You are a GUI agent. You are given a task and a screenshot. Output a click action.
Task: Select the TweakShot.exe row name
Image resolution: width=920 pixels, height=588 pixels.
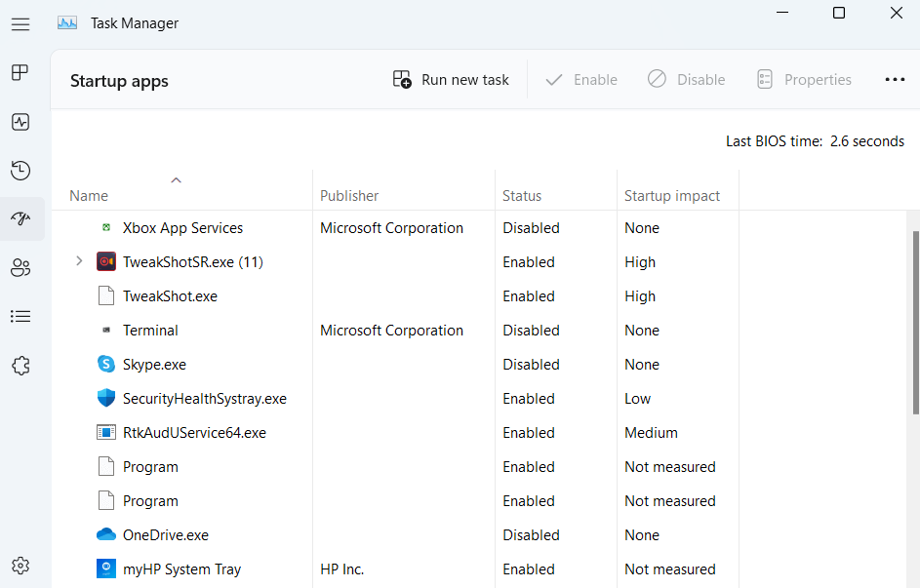(170, 296)
